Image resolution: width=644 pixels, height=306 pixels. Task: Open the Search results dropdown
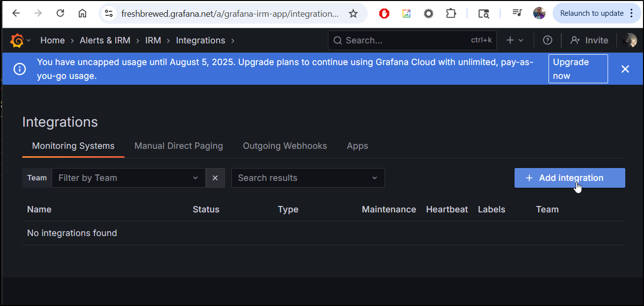(308, 178)
